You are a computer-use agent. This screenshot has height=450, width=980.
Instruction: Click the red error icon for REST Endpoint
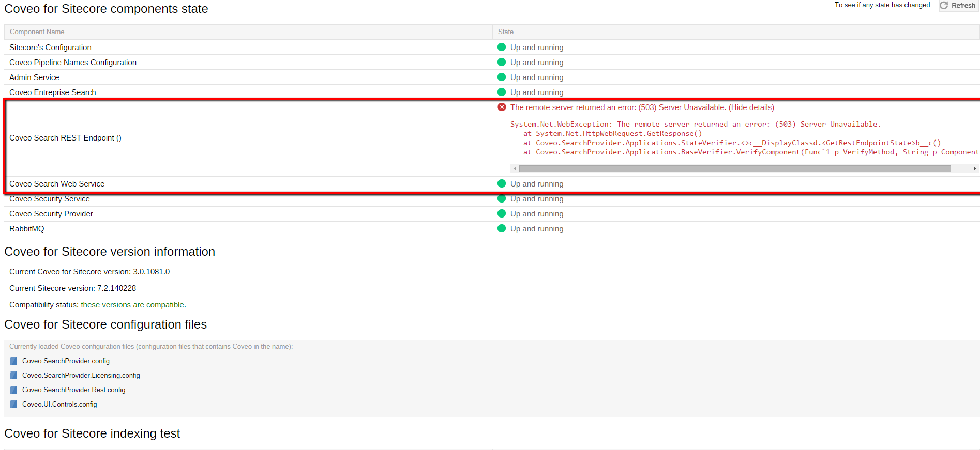[502, 107]
